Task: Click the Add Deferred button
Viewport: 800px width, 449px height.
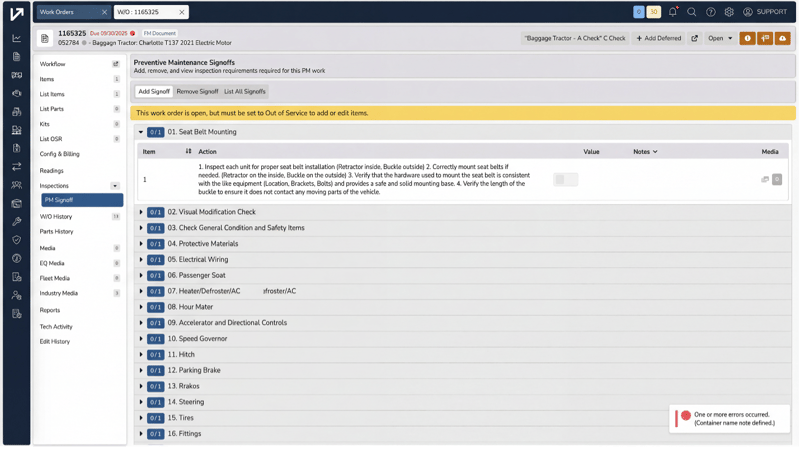Action: pos(659,38)
